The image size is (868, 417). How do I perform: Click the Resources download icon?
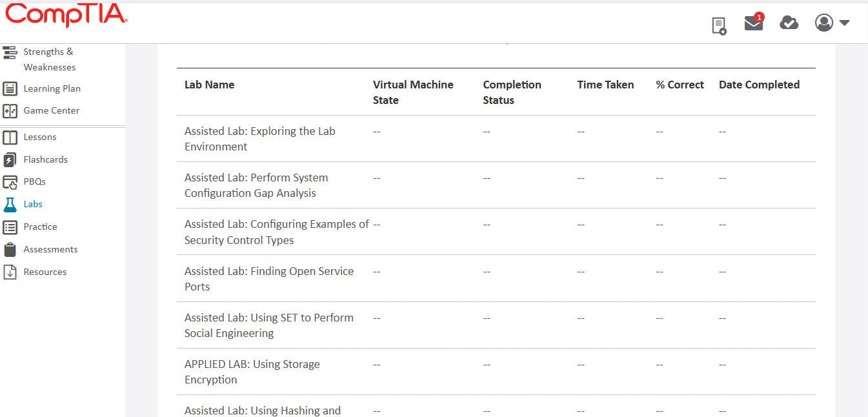coord(10,272)
